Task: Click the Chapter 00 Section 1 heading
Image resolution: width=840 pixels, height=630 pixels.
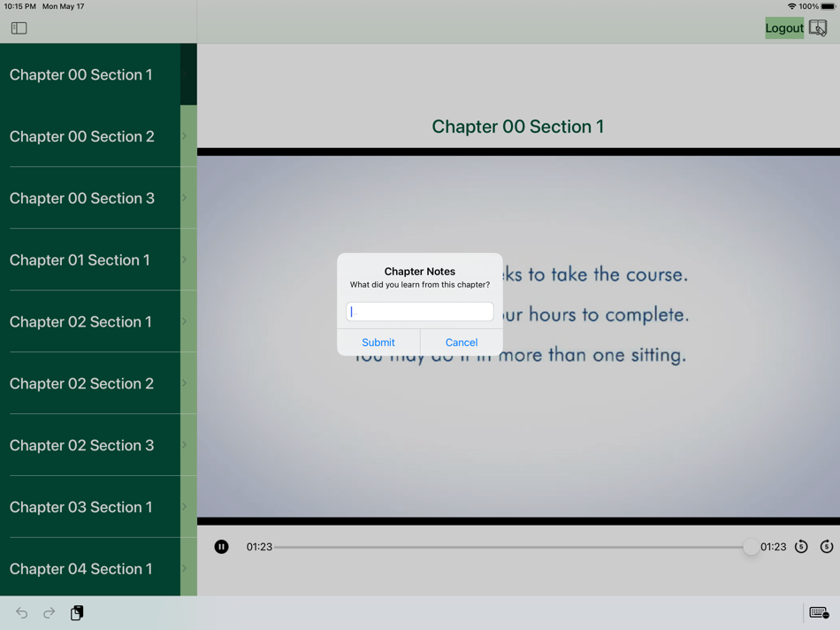Action: [517, 127]
